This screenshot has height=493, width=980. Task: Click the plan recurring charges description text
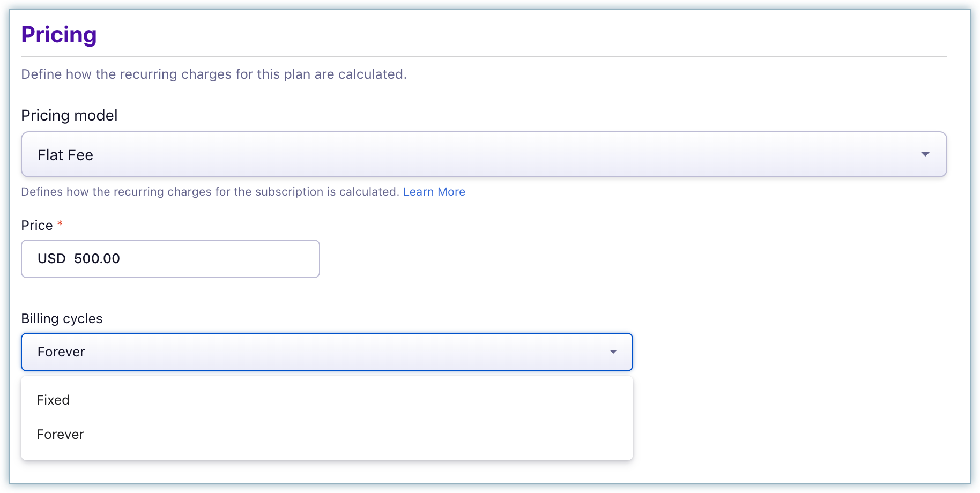[x=214, y=74]
